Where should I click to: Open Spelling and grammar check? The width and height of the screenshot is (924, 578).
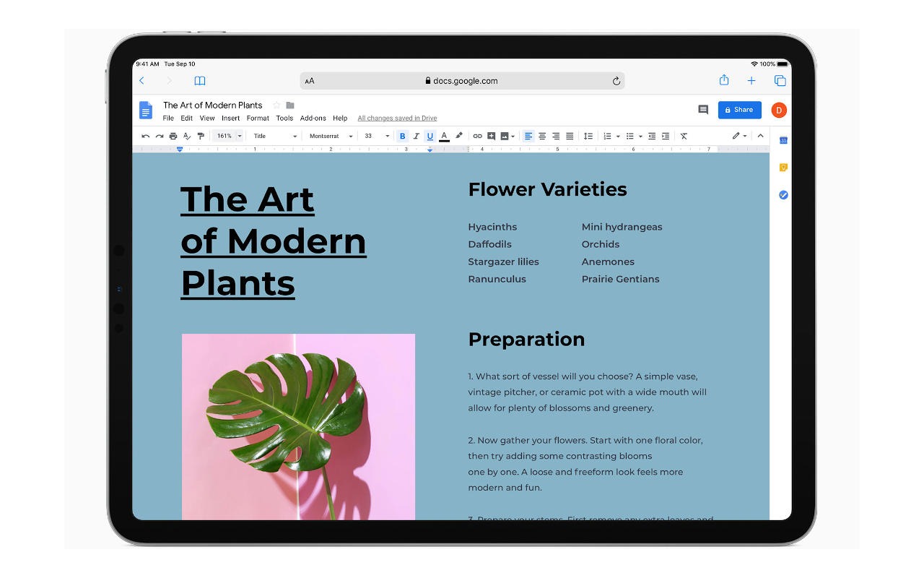[x=188, y=136]
